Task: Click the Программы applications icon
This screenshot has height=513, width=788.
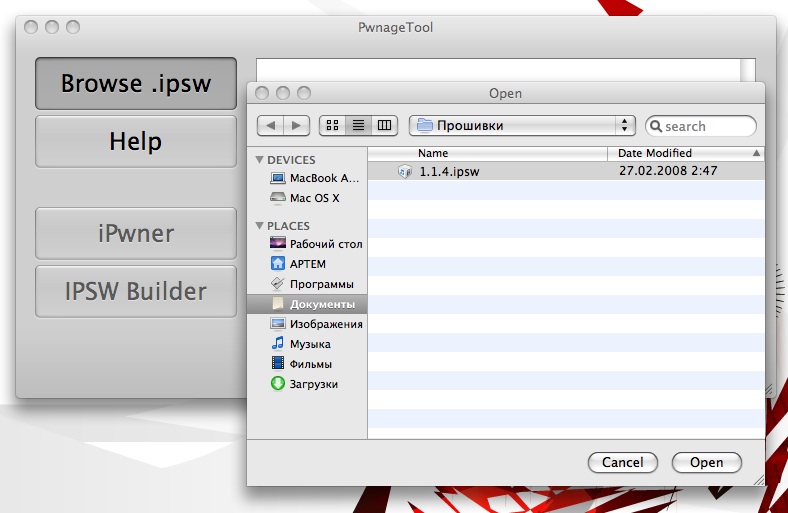Action: (278, 283)
